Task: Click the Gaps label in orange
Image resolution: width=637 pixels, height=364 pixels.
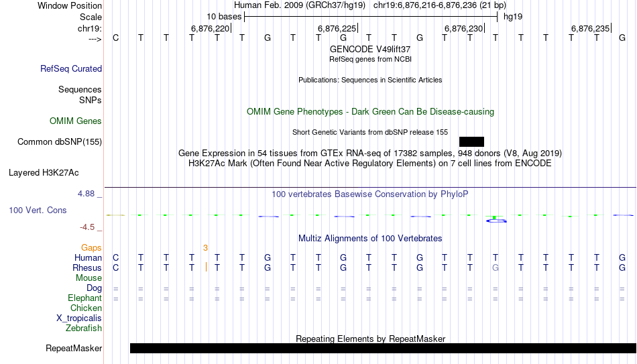Action: click(91, 248)
